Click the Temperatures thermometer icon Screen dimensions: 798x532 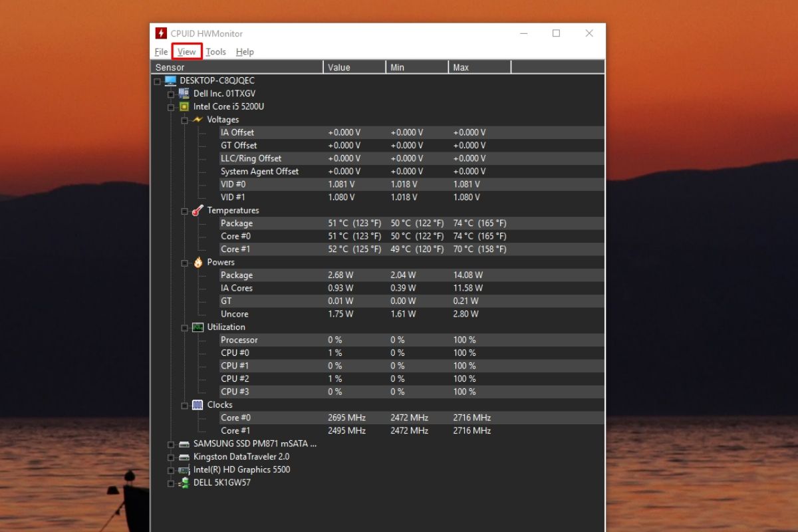click(x=198, y=210)
